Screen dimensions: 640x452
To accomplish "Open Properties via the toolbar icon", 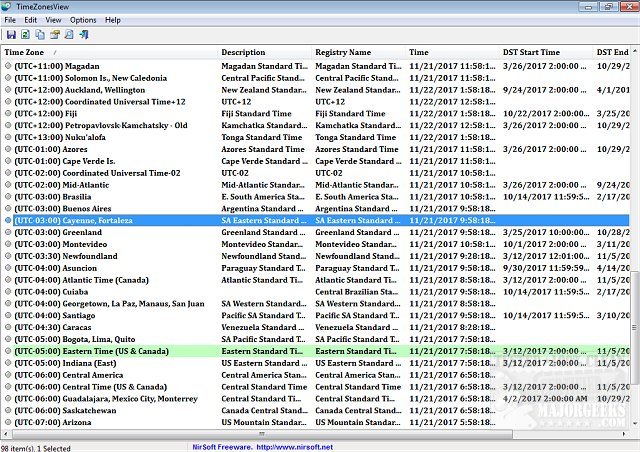I will pos(55,35).
